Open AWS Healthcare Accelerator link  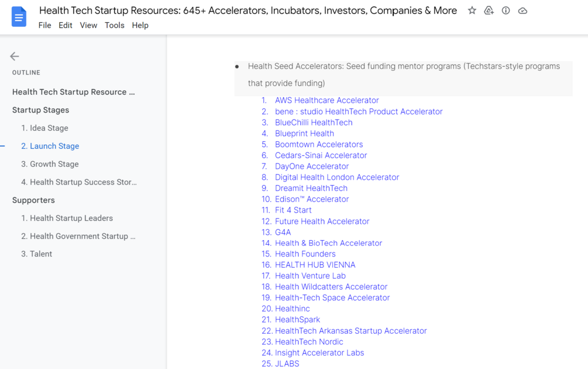click(x=326, y=100)
